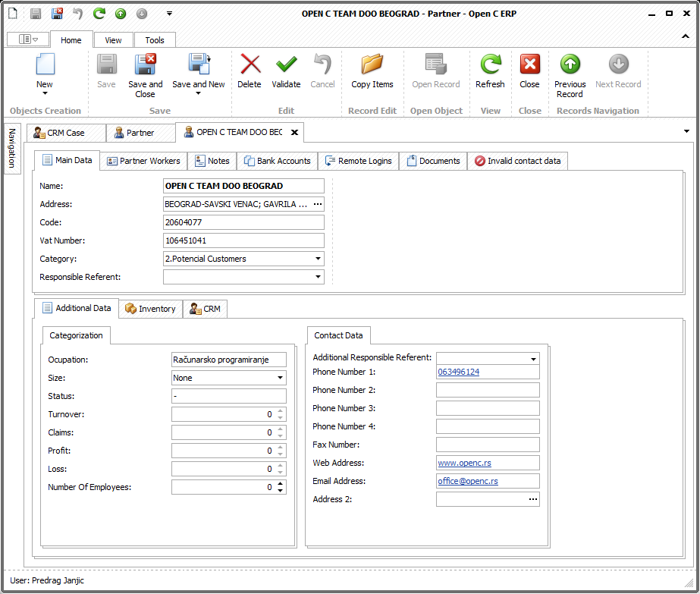700x594 pixels.
Task: Click into the Ocupation field
Action: click(229, 360)
